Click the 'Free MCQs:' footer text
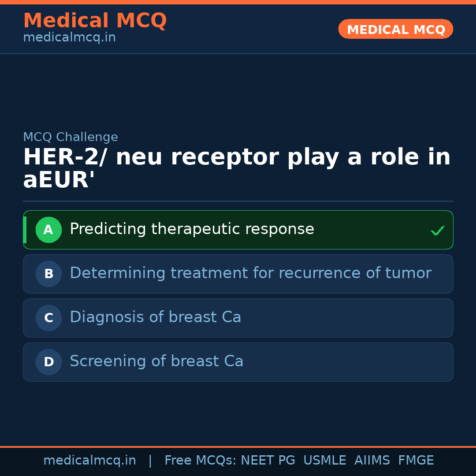Image resolution: width=476 pixels, height=476 pixels. click(x=201, y=461)
